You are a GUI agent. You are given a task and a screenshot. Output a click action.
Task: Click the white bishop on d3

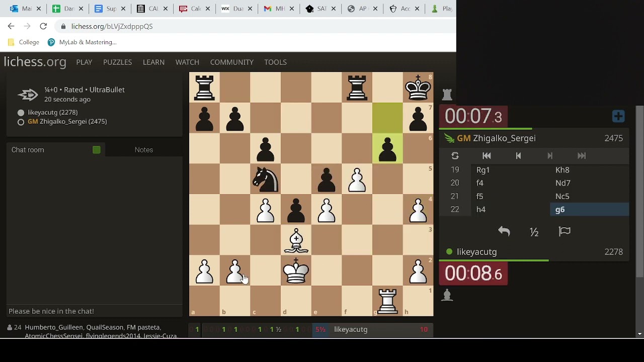click(296, 240)
